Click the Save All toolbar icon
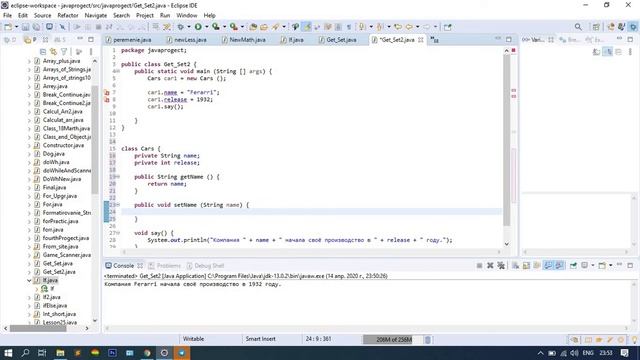This screenshot has width=640, height=360. coord(36,27)
